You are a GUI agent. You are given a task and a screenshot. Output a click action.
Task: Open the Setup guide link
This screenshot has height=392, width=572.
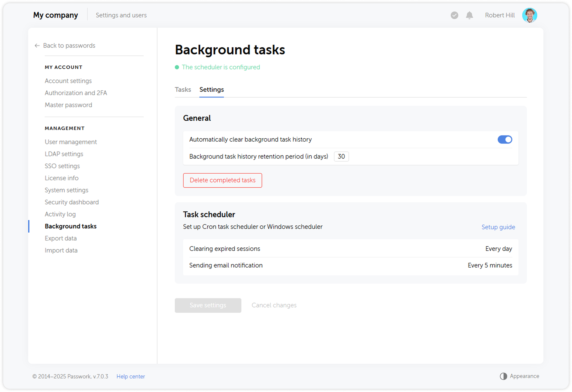click(x=498, y=227)
